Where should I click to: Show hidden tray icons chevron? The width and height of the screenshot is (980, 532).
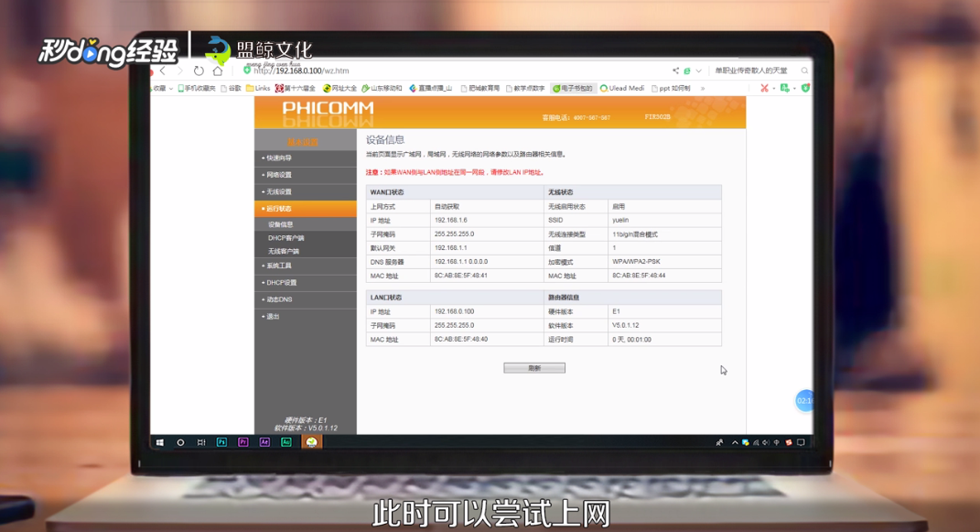click(x=735, y=442)
